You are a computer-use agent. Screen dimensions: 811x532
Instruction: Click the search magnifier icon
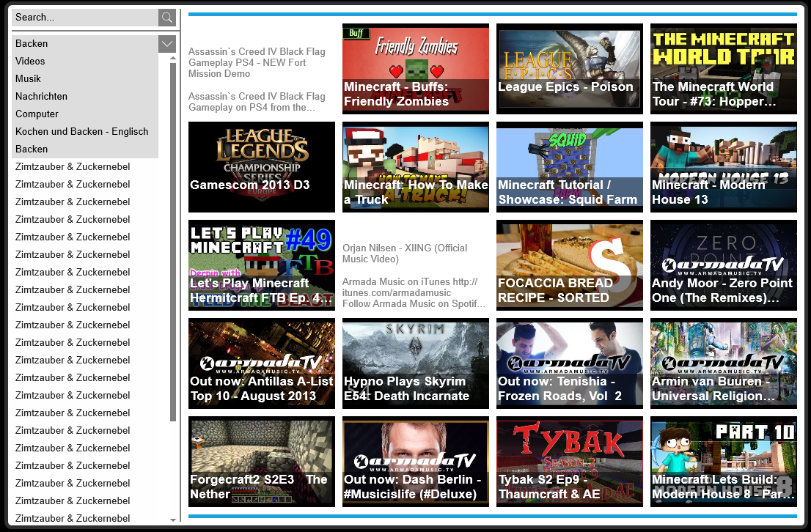(x=167, y=18)
